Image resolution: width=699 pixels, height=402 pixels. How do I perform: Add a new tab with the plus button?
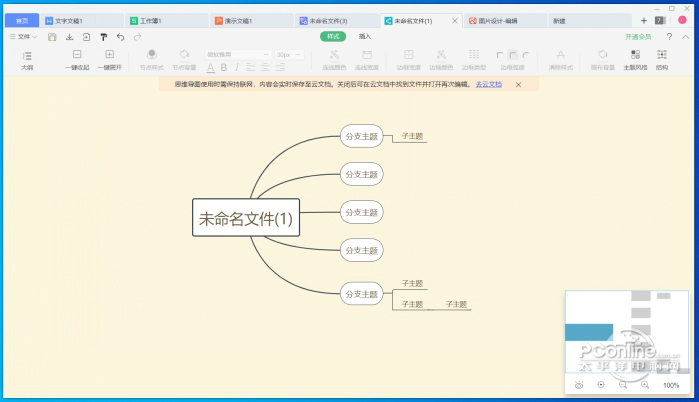(x=644, y=21)
